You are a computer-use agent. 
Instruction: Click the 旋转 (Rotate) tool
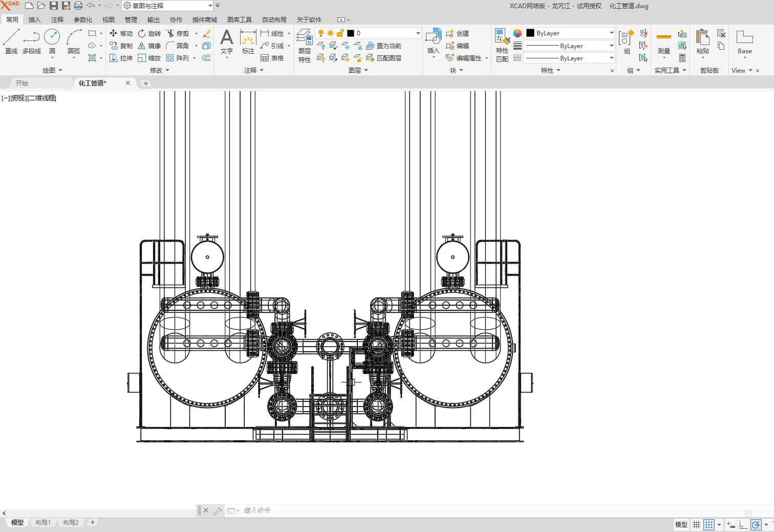149,33
